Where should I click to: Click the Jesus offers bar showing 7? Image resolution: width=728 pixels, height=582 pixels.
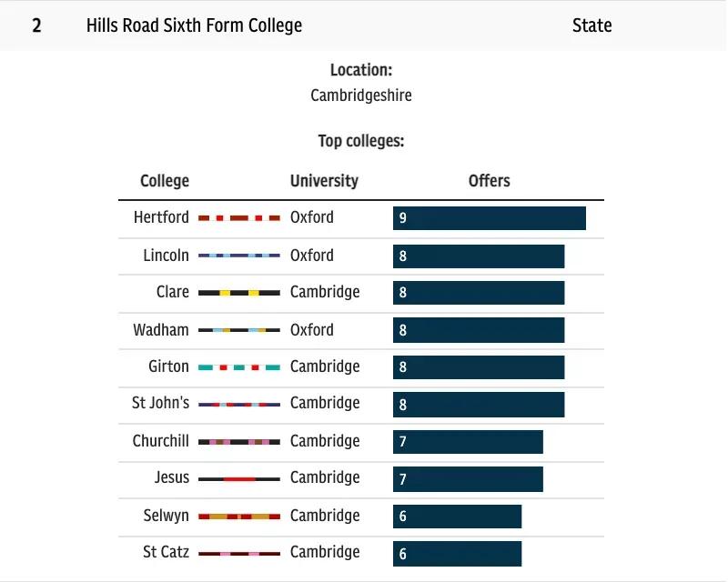tap(468, 479)
